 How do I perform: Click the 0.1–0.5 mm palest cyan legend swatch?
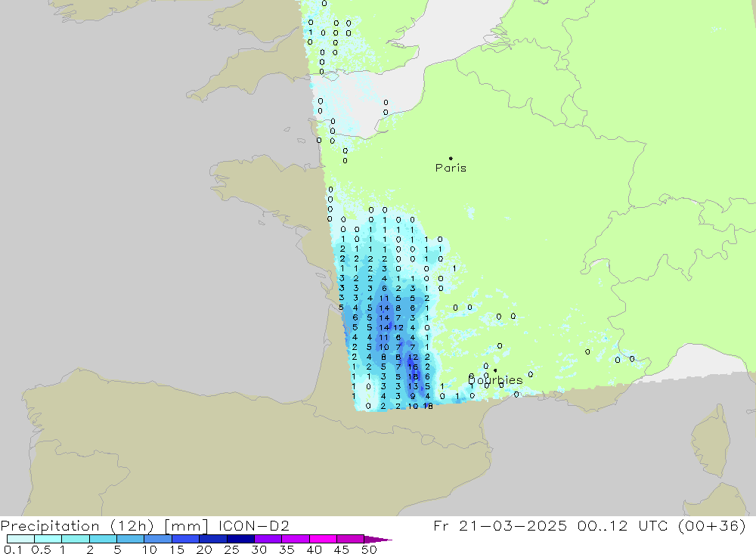pos(20,539)
